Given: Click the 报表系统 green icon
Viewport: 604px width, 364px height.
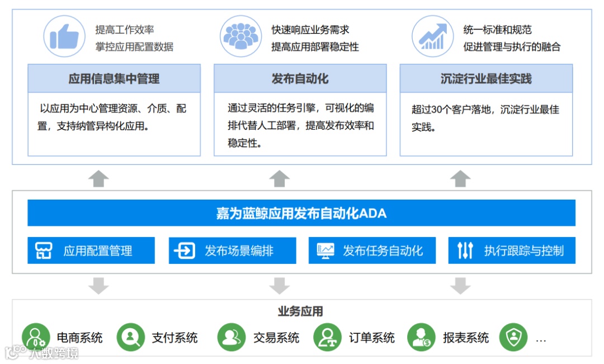Looking at the screenshot, I should [x=422, y=337].
